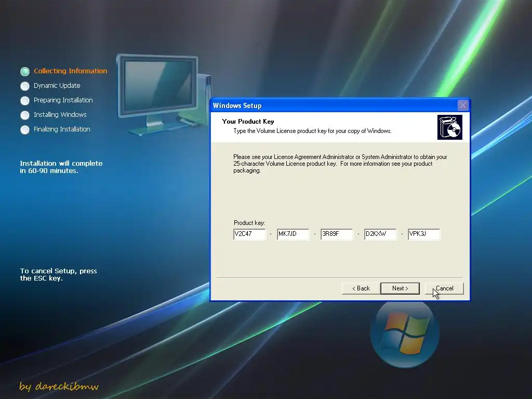Click 'To cancel Setup, press the ESC key' text
This screenshot has width=532, height=399.
58,274
